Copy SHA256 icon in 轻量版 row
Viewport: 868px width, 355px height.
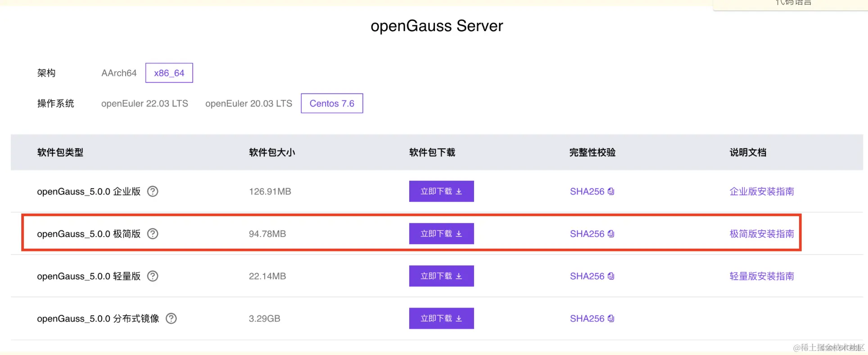tap(611, 276)
